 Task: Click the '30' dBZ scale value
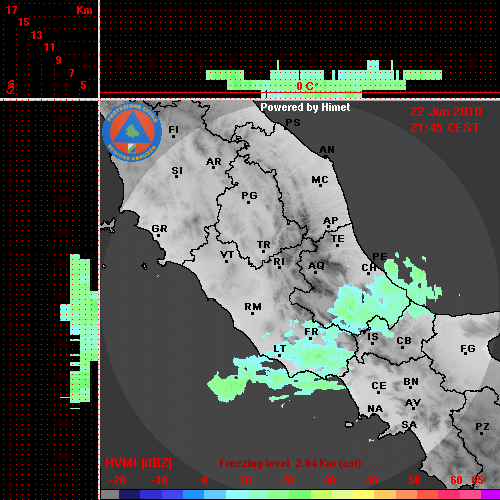[329, 480]
